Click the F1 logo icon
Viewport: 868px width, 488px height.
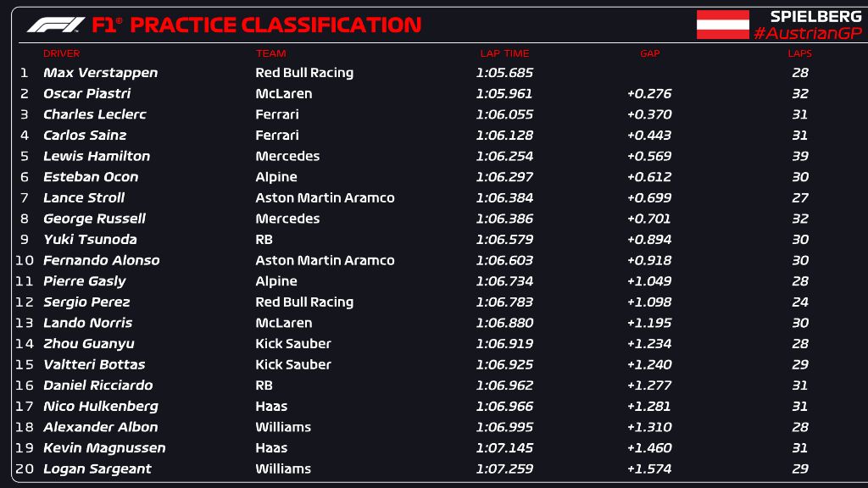[x=55, y=25]
